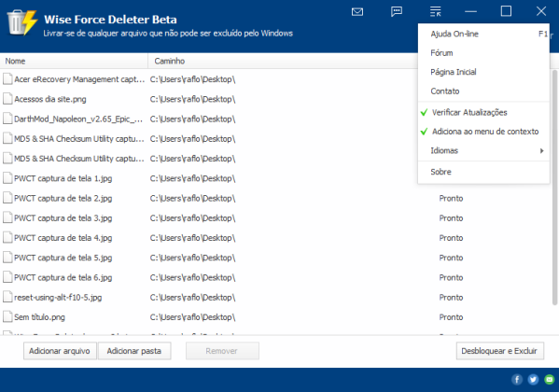The image size is (559, 392).
Task: Click the Adicionar pasta button
Action: click(134, 351)
